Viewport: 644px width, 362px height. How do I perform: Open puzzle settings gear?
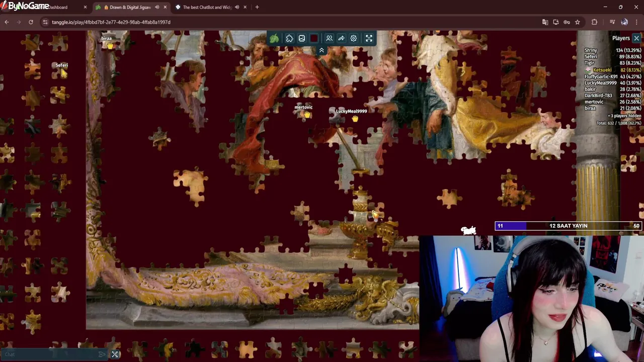coord(354,39)
